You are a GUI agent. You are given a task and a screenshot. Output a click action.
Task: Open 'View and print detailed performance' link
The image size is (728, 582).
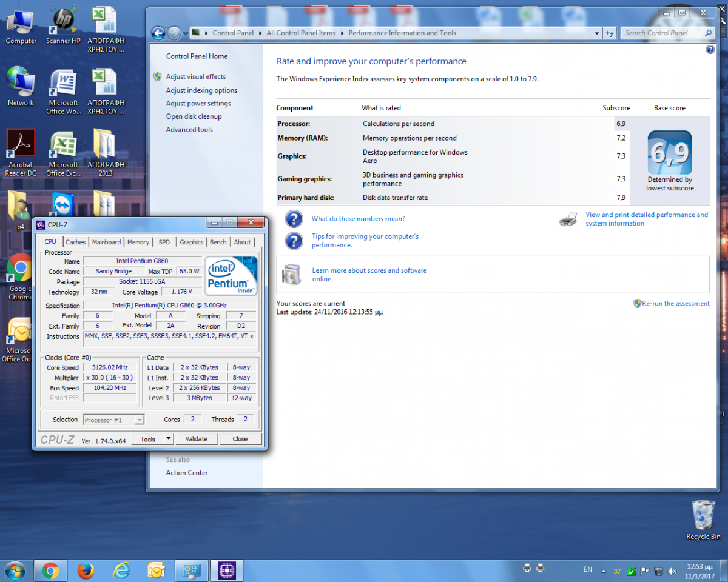pos(647,219)
